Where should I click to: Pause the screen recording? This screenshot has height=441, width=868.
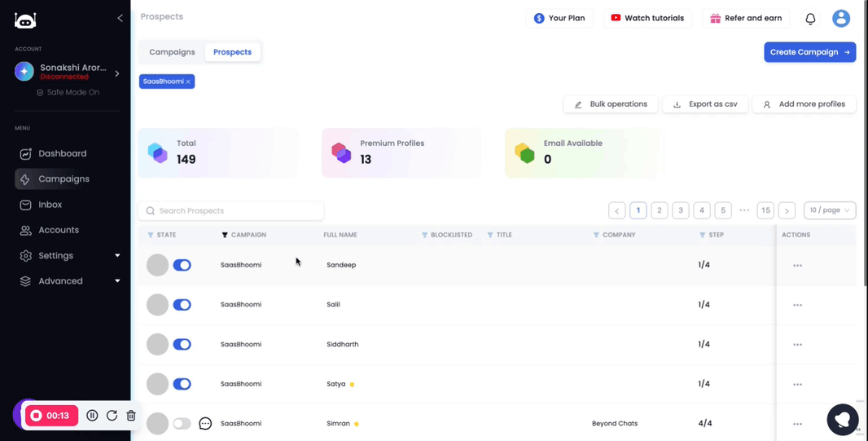pos(92,416)
